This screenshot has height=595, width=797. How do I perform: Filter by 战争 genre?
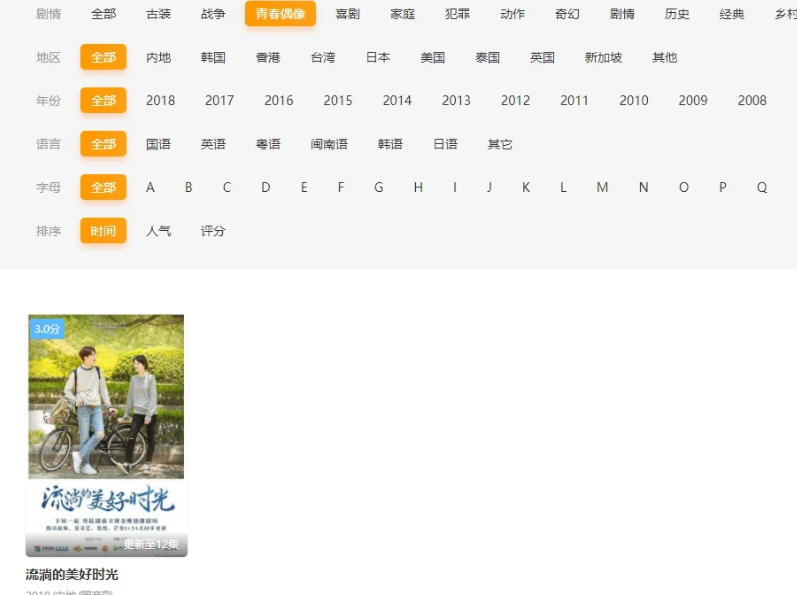tap(213, 14)
